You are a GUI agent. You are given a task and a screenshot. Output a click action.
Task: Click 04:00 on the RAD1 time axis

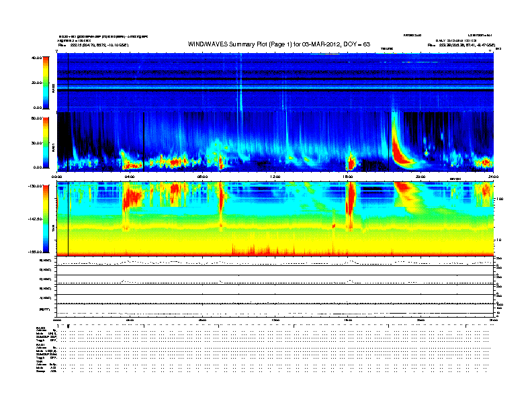click(130, 177)
